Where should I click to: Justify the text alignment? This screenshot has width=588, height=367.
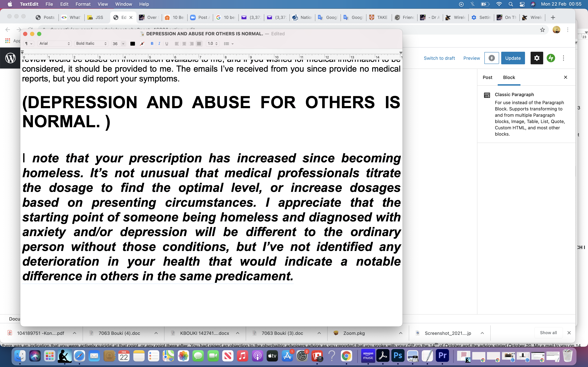[x=199, y=44]
